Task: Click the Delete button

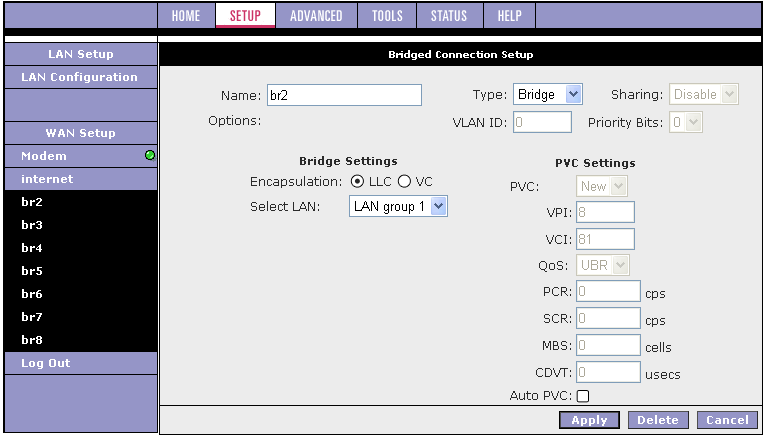Action: point(658,420)
